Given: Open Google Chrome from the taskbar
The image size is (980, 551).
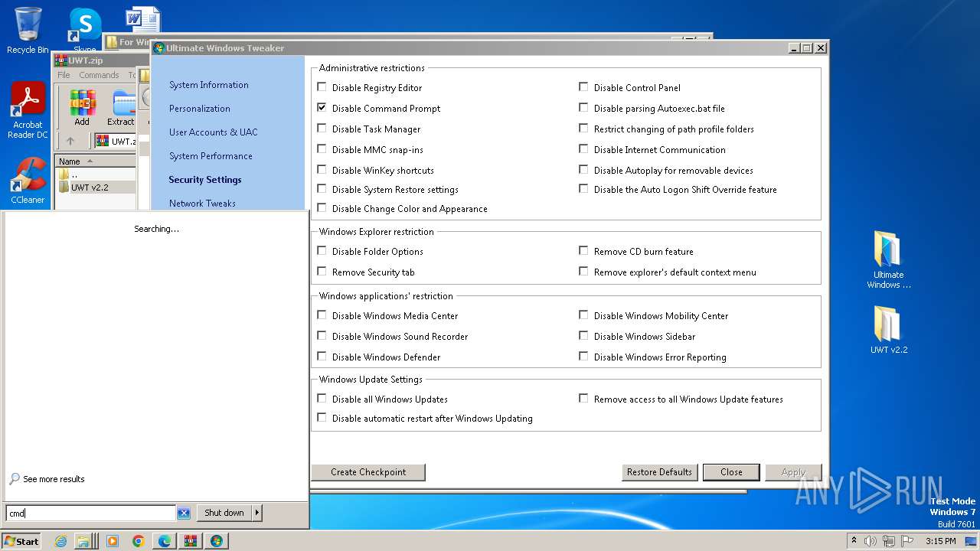Looking at the screenshot, I should (138, 541).
